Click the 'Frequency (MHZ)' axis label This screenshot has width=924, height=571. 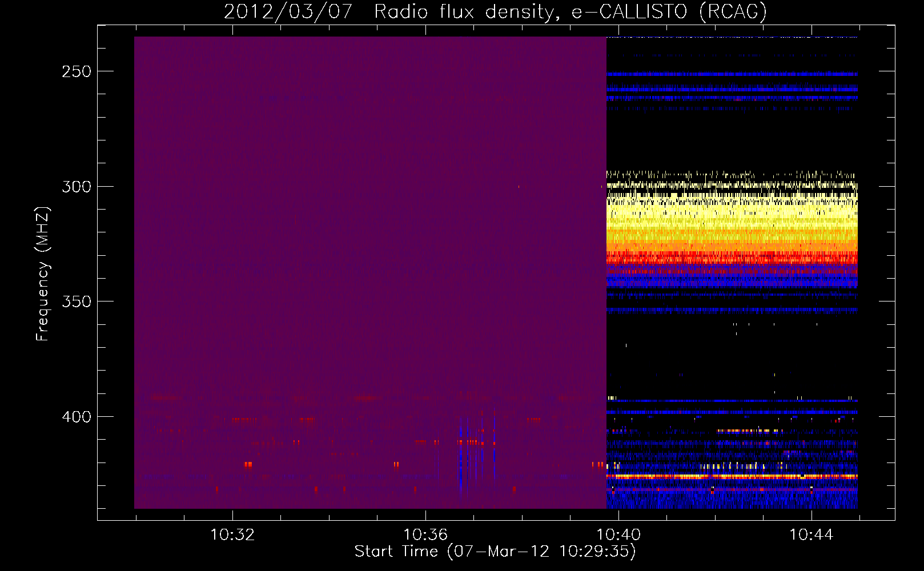42,274
